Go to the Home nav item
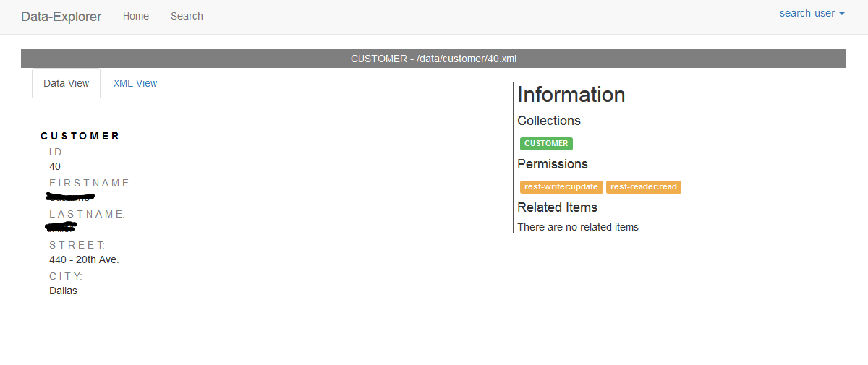This screenshot has height=365, width=868. (x=136, y=16)
